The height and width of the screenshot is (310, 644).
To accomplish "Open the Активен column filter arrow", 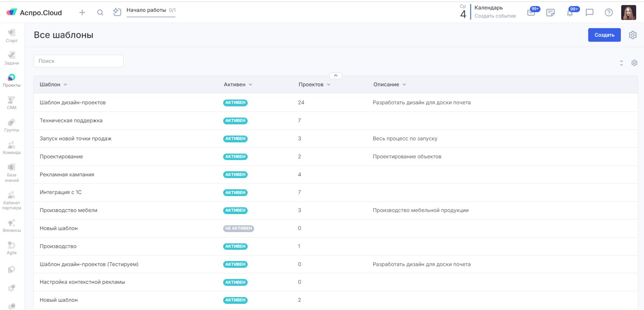I will coord(250,85).
